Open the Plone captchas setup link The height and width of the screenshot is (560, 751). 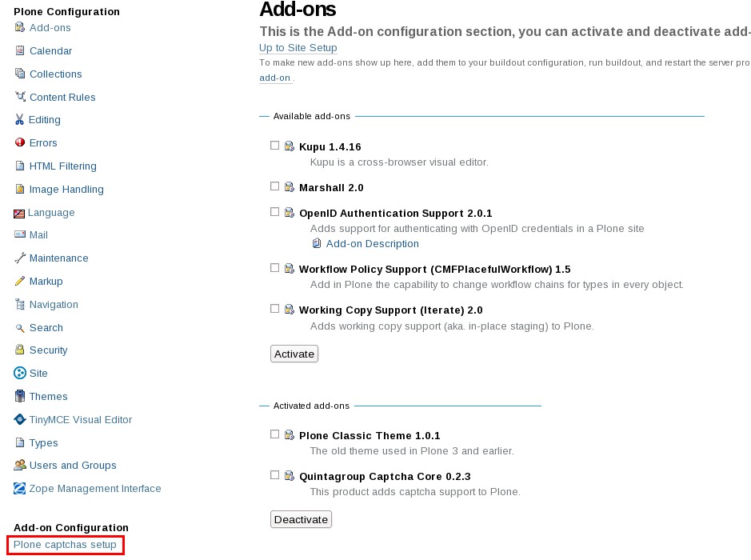coord(65,545)
